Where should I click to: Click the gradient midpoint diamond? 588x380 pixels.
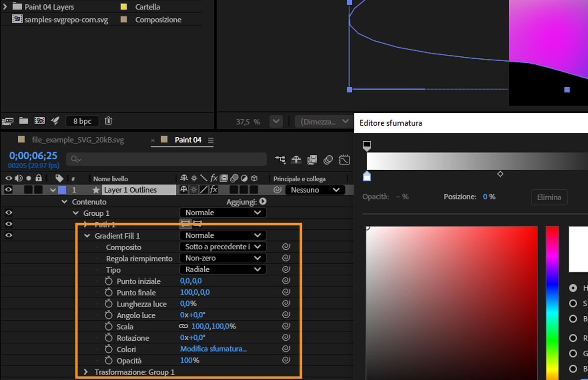500,174
